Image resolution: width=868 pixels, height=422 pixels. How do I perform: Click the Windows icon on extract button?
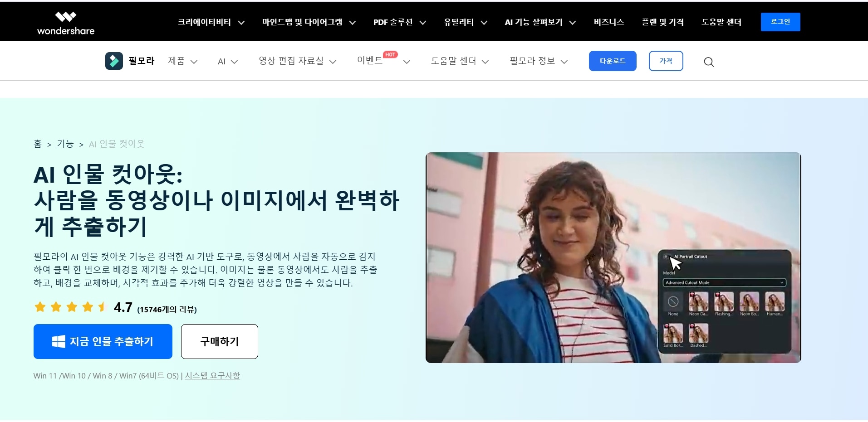(59, 341)
